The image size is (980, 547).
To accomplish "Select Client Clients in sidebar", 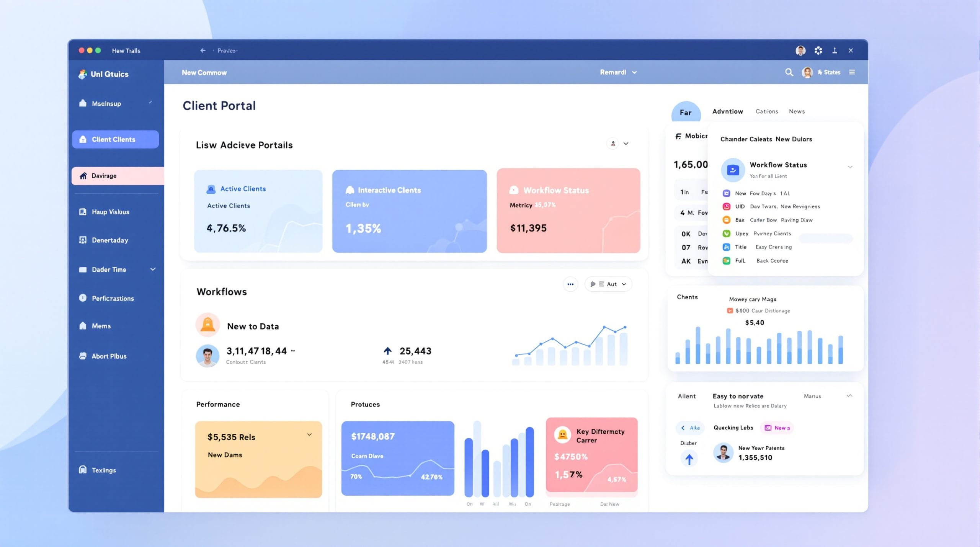I will point(115,139).
